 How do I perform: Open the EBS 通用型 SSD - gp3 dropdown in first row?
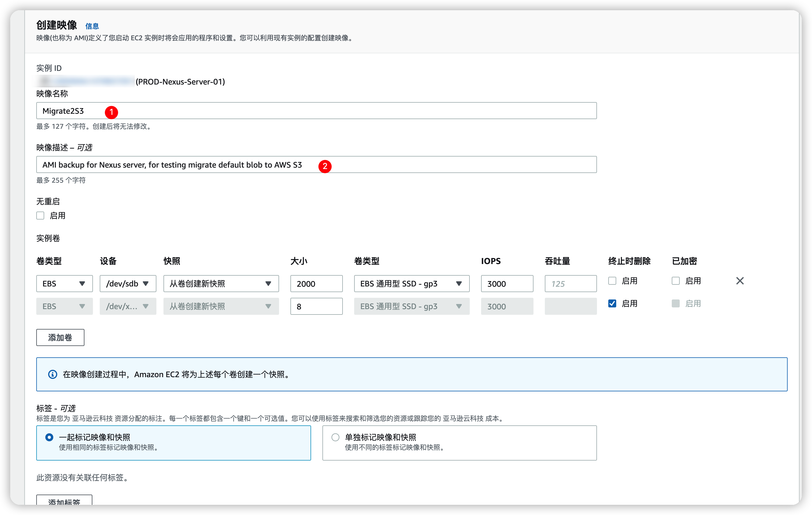411,284
